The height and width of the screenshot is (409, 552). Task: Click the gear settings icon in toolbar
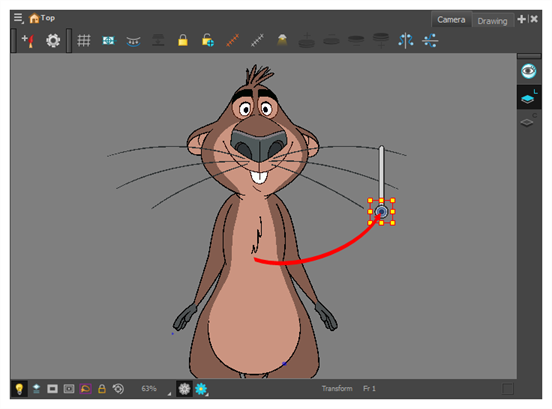(x=53, y=41)
